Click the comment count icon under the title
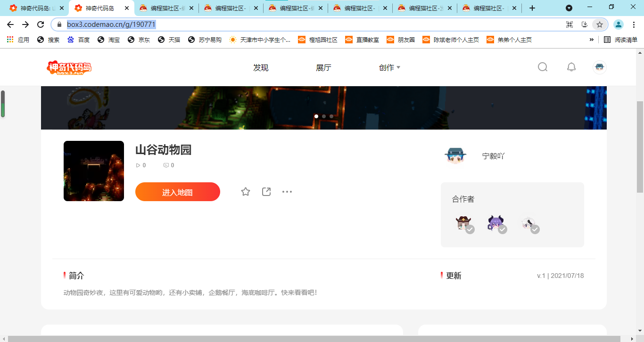The image size is (644, 342). [166, 165]
